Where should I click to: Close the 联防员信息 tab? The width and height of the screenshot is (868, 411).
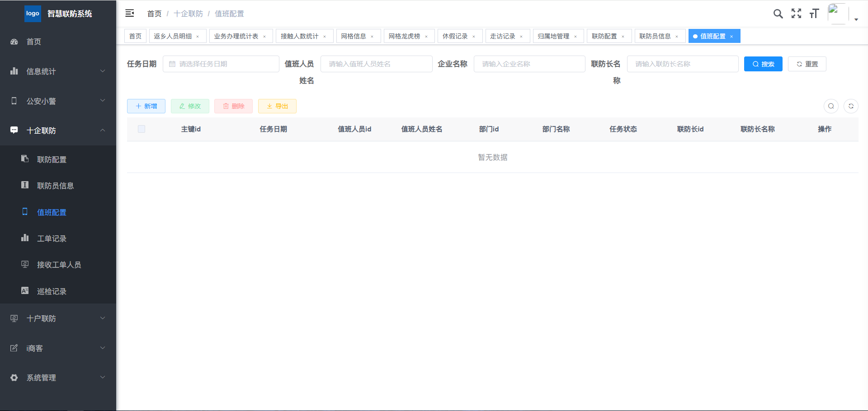point(677,37)
